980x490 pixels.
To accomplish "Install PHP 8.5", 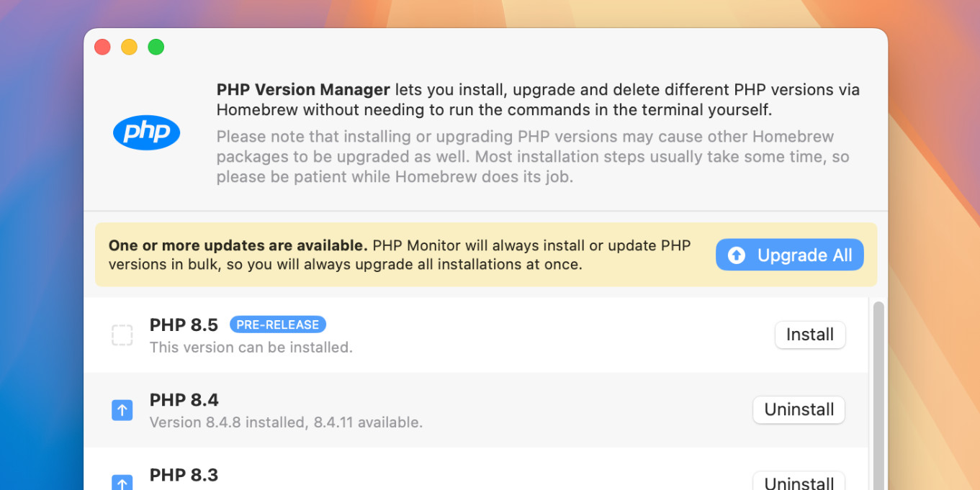I will [x=809, y=335].
